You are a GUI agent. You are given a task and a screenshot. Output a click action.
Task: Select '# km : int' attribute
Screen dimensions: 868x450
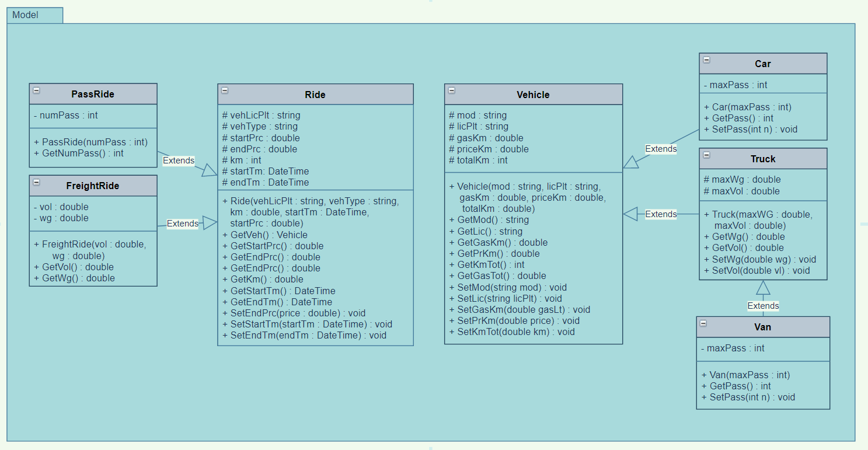242,160
